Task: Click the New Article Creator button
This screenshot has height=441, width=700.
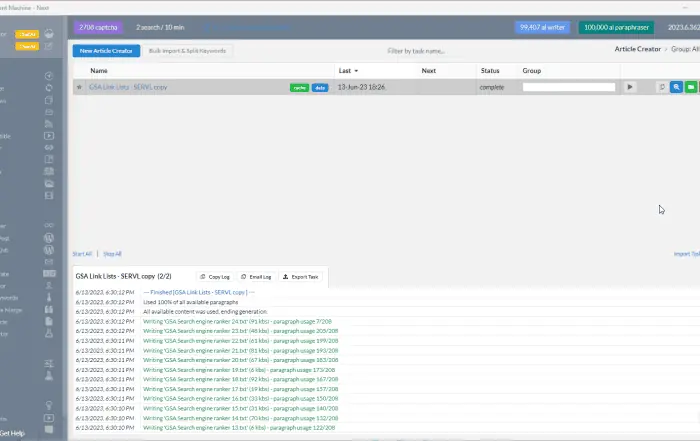Action: coord(105,50)
